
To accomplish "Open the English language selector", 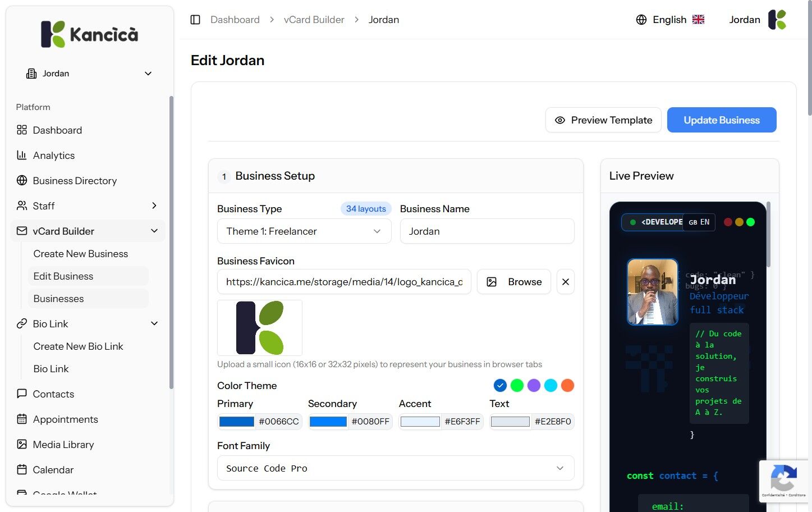I will click(x=670, y=20).
